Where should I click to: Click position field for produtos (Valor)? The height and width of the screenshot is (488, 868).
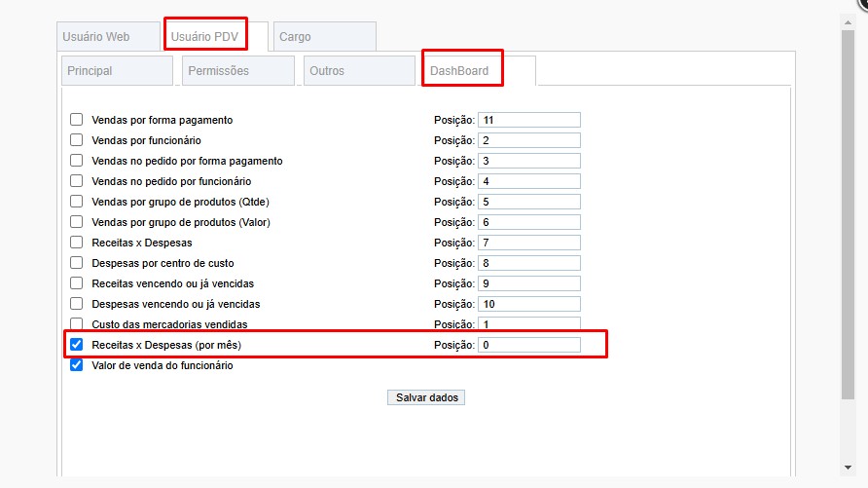click(x=529, y=222)
